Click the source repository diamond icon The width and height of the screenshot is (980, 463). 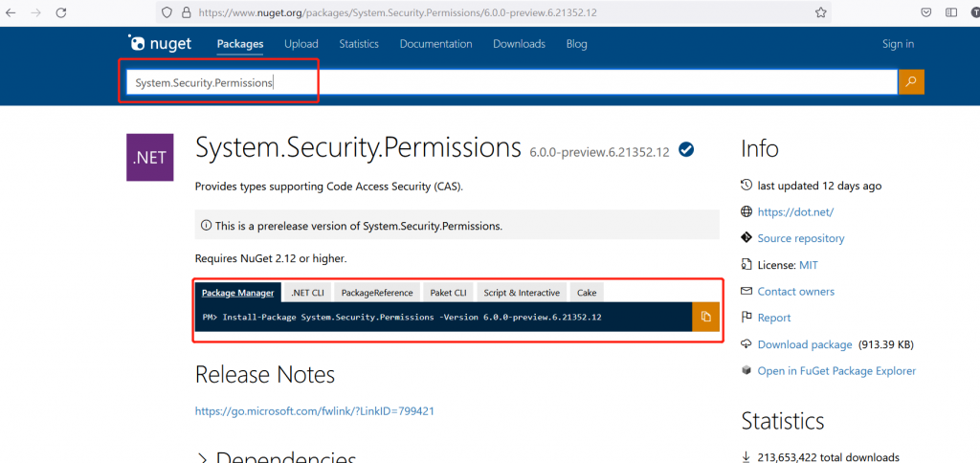[746, 238]
